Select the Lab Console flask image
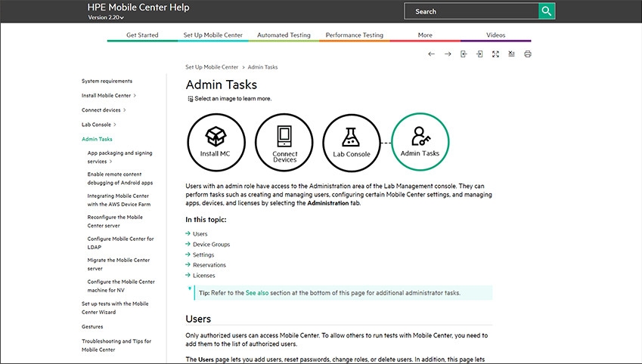 point(352,141)
